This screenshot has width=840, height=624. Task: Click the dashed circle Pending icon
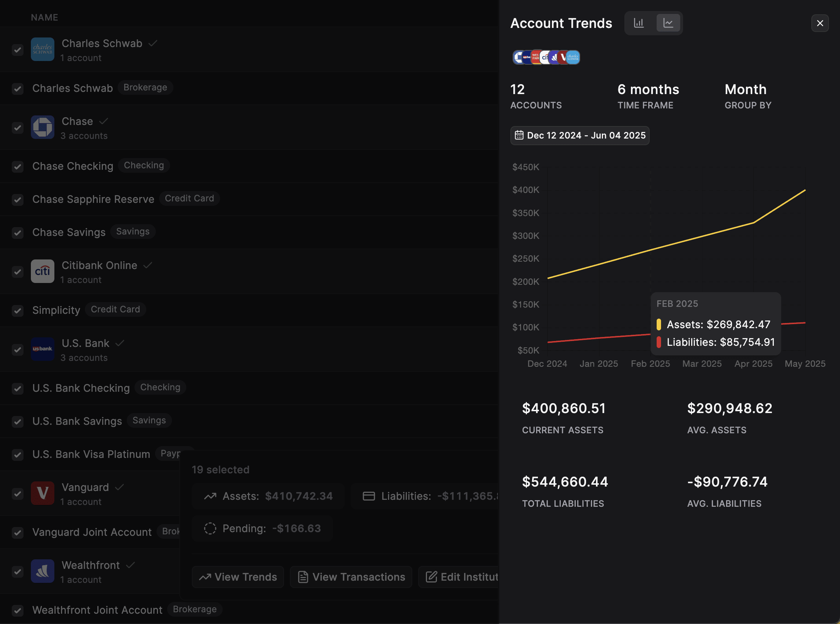210,528
